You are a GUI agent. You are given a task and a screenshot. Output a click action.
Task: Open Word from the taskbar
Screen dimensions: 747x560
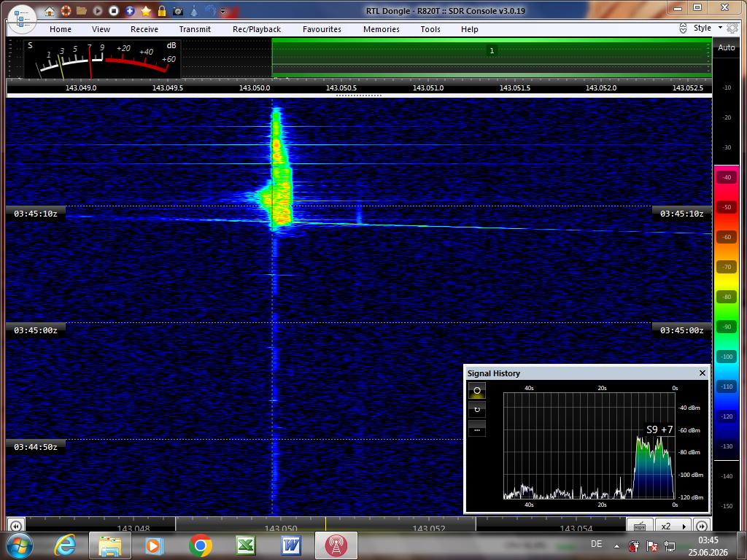click(x=290, y=545)
